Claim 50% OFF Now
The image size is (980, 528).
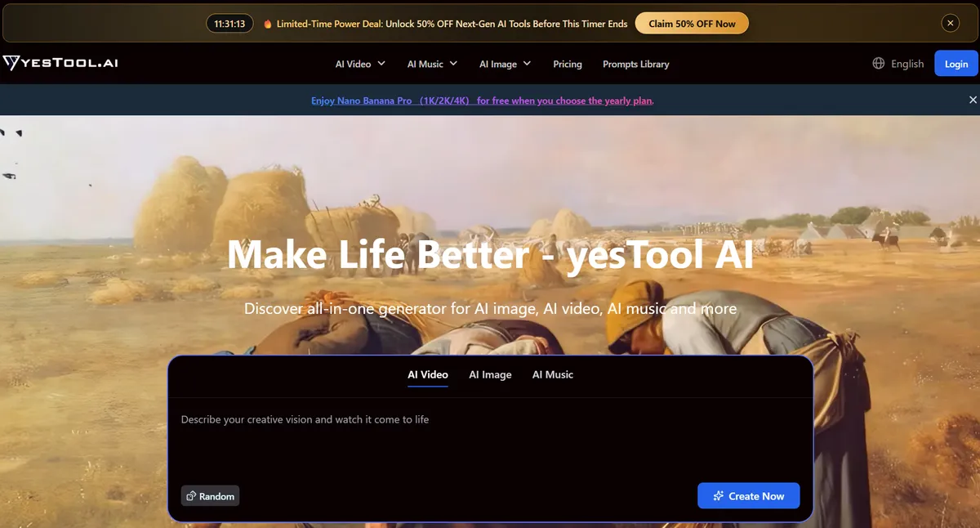pos(692,24)
